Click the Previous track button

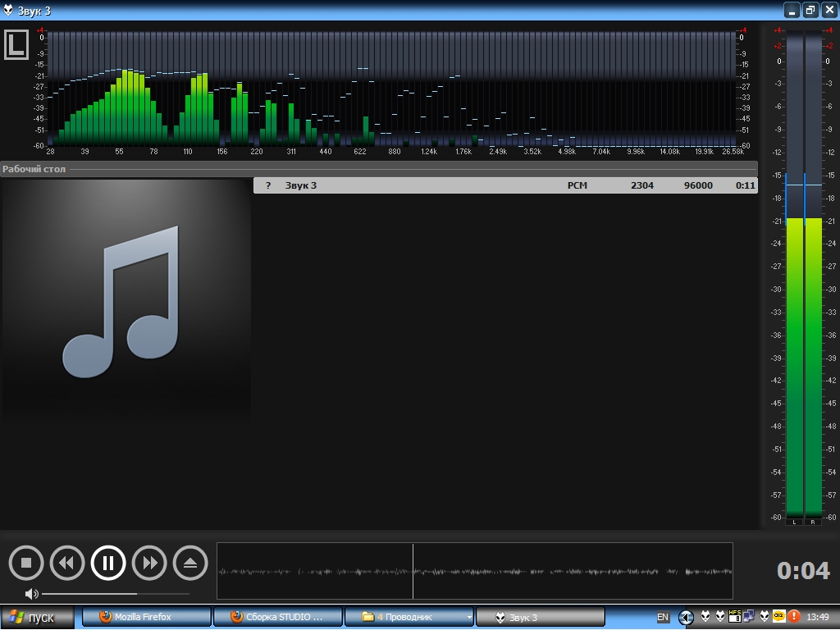click(67, 563)
